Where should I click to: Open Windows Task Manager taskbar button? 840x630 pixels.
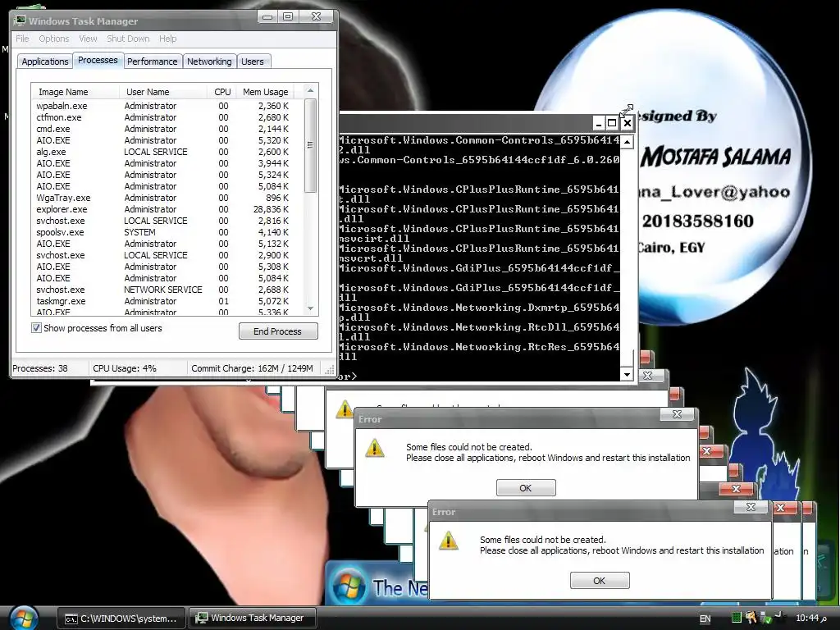(252, 619)
